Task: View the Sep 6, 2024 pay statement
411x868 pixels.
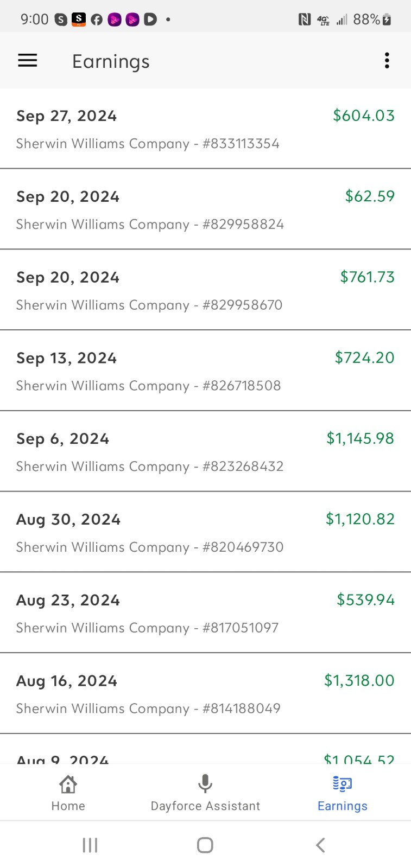Action: pos(205,452)
